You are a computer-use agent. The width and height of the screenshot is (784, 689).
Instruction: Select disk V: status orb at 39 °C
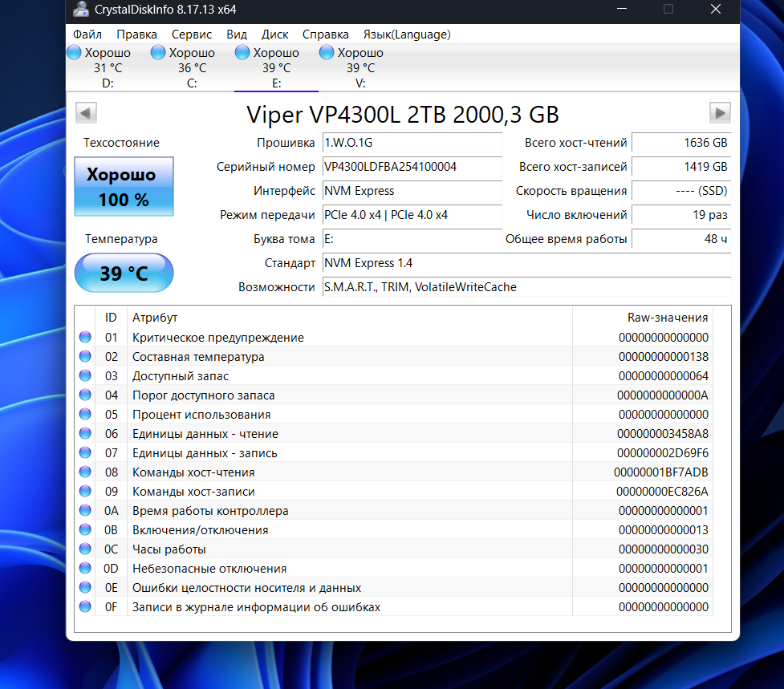pyautogui.click(x=327, y=53)
